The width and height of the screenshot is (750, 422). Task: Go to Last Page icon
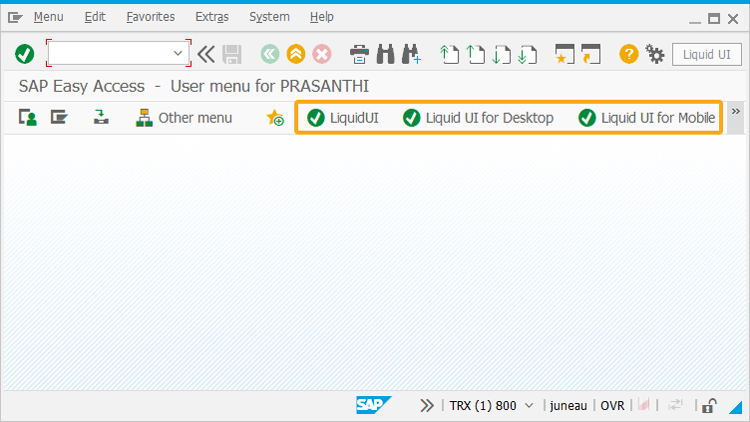[528, 54]
